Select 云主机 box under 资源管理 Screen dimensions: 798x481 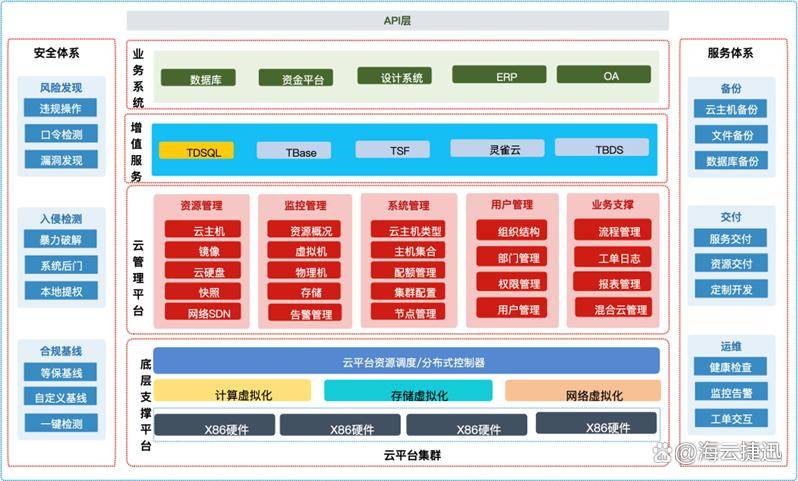click(x=203, y=230)
